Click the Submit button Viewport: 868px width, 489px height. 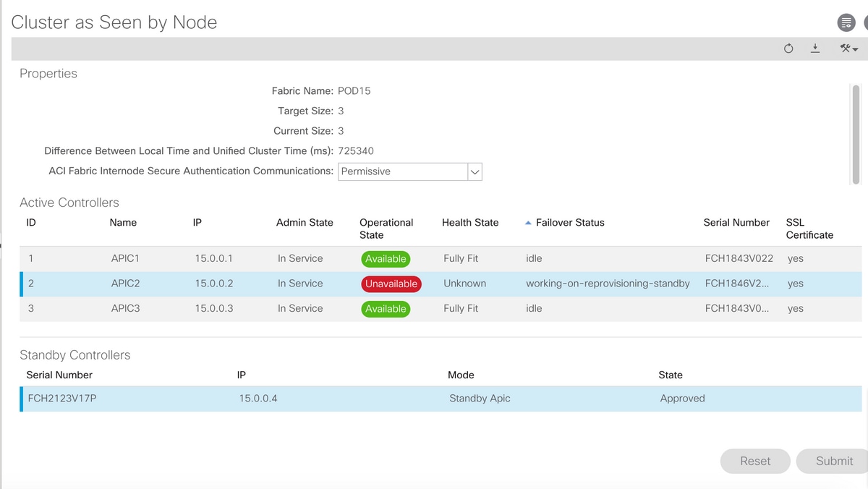tap(834, 461)
